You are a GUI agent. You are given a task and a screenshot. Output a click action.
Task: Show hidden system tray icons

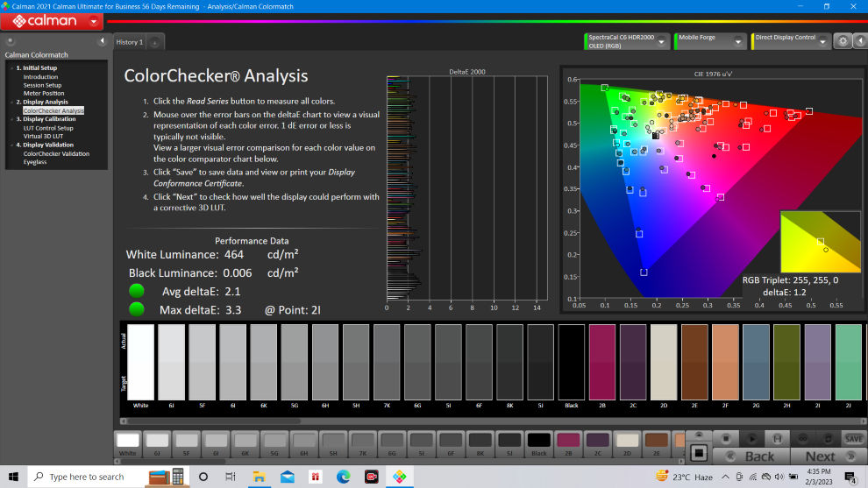coord(725,477)
